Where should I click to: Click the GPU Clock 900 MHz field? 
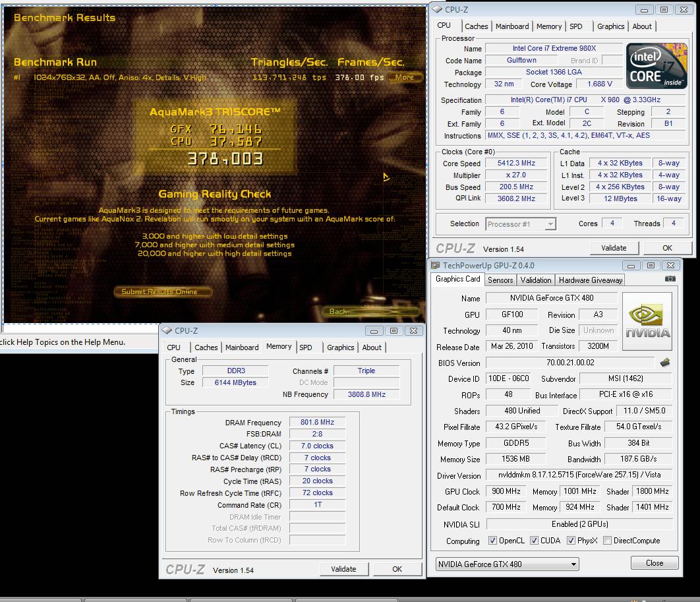coord(506,491)
